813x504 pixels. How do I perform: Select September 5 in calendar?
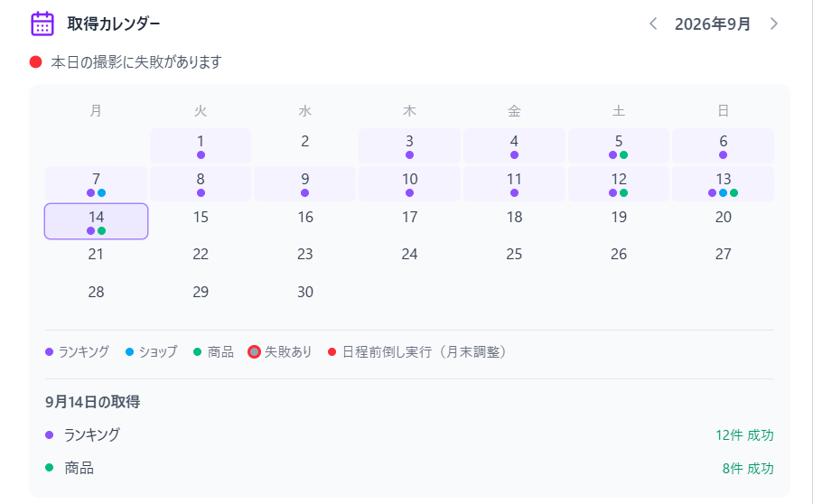tap(619, 146)
